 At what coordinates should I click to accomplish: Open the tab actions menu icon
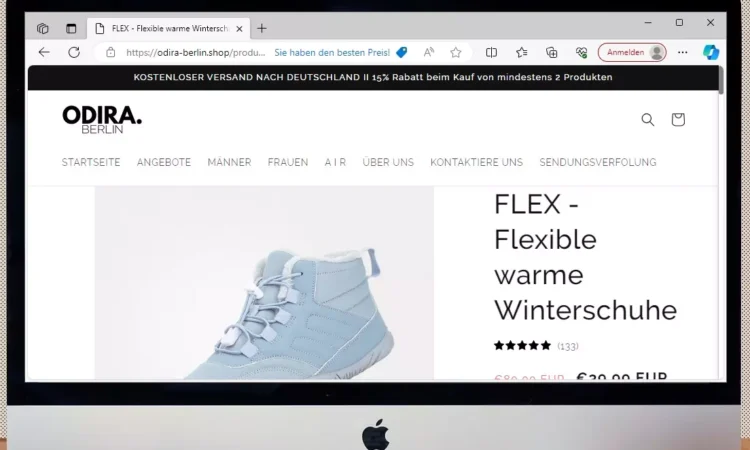pos(71,29)
